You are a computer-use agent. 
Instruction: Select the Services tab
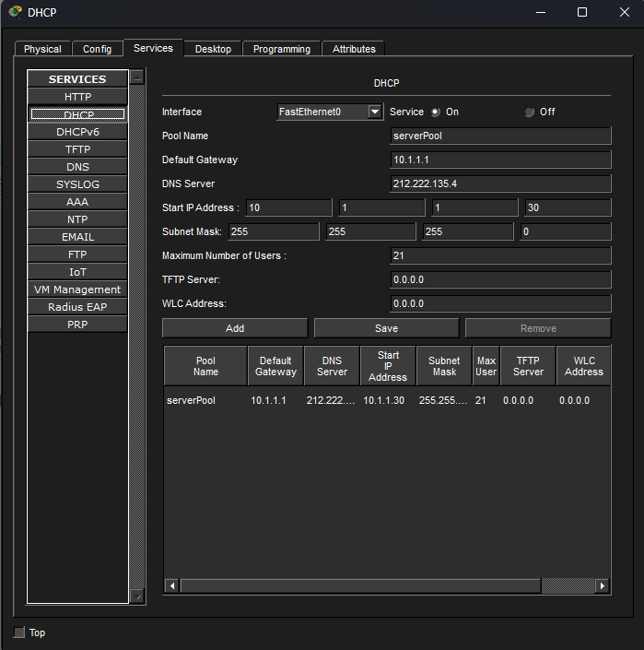(153, 48)
